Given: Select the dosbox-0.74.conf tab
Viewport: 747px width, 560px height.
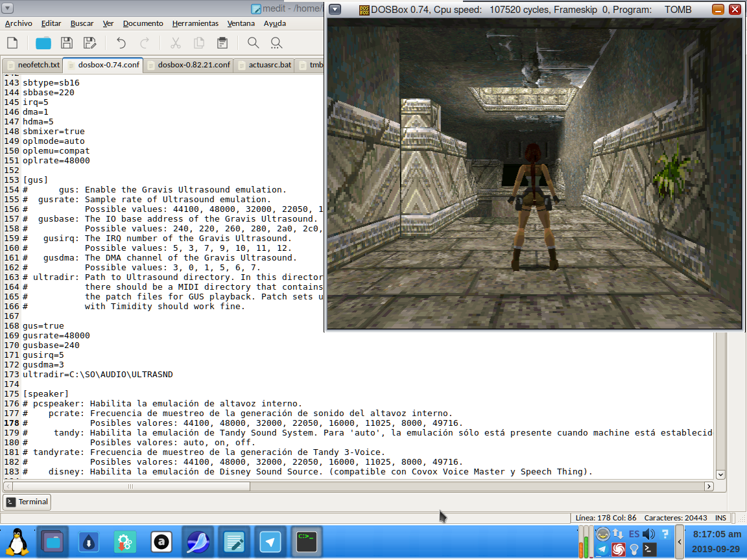Looking at the screenshot, I should point(103,65).
